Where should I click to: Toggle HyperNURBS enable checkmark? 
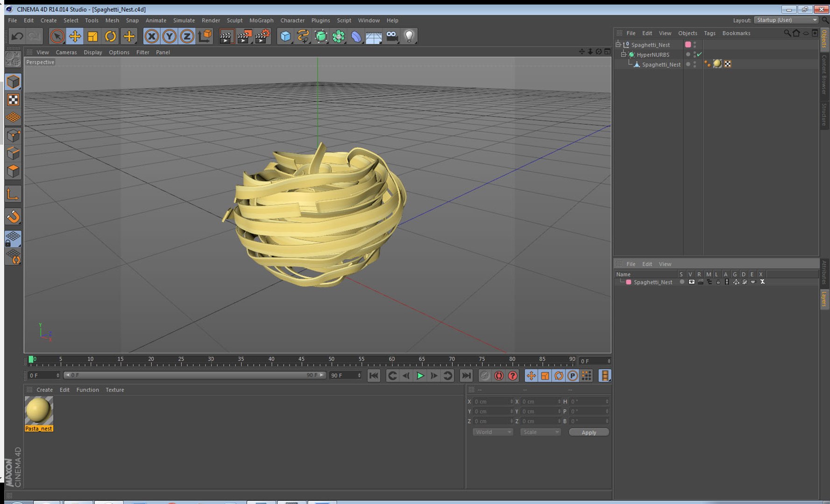click(700, 55)
